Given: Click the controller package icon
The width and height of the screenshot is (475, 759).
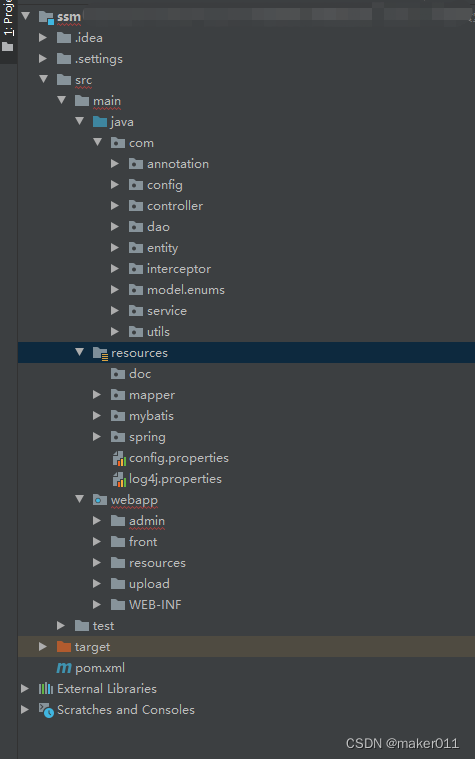Looking at the screenshot, I should [136, 206].
